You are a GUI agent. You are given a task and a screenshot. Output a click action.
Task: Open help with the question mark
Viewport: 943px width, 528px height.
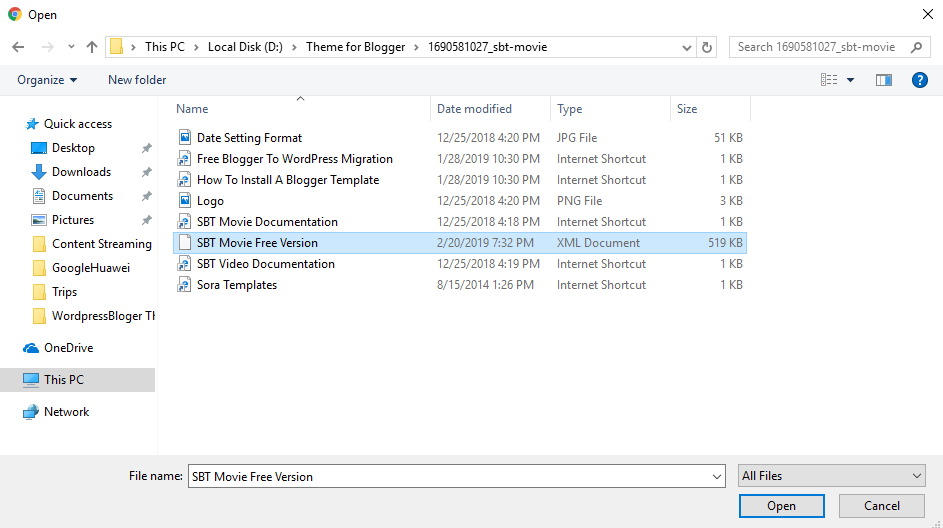pyautogui.click(x=920, y=80)
